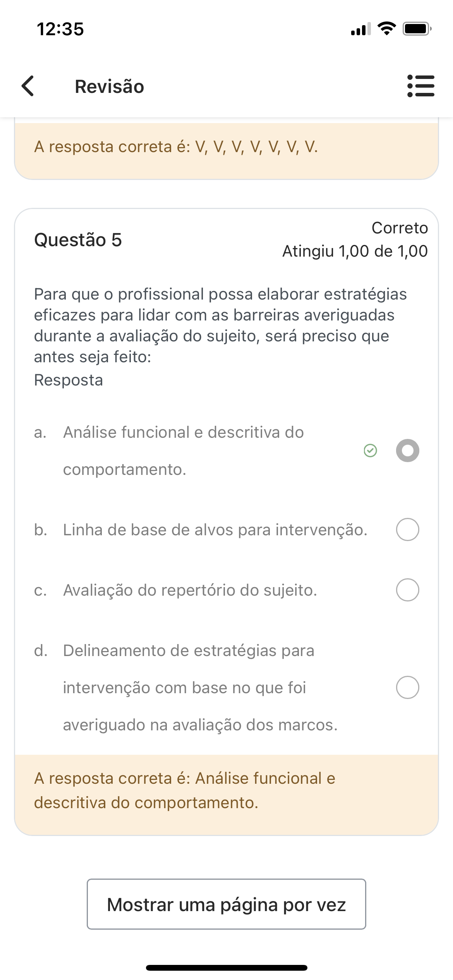Screen dimensions: 453x980
Task: Click the battery status icon
Action: pos(417,29)
